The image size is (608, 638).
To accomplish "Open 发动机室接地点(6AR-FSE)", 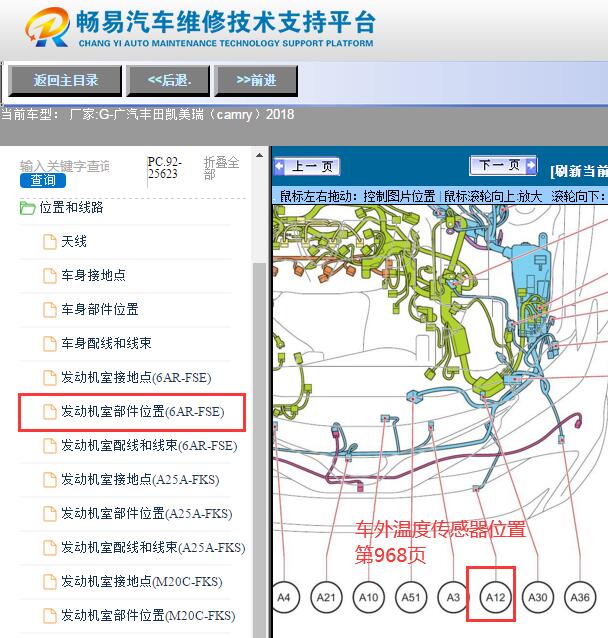I will pos(136,378).
